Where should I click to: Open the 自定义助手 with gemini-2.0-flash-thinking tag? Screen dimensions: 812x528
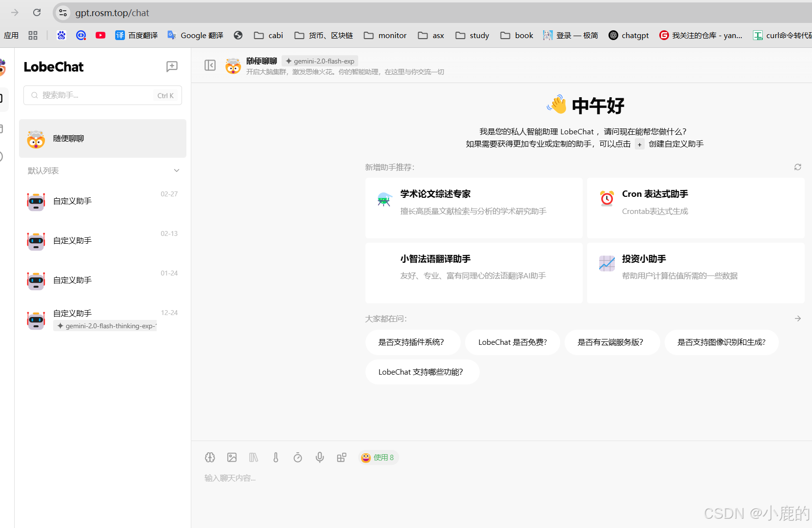coord(102,320)
